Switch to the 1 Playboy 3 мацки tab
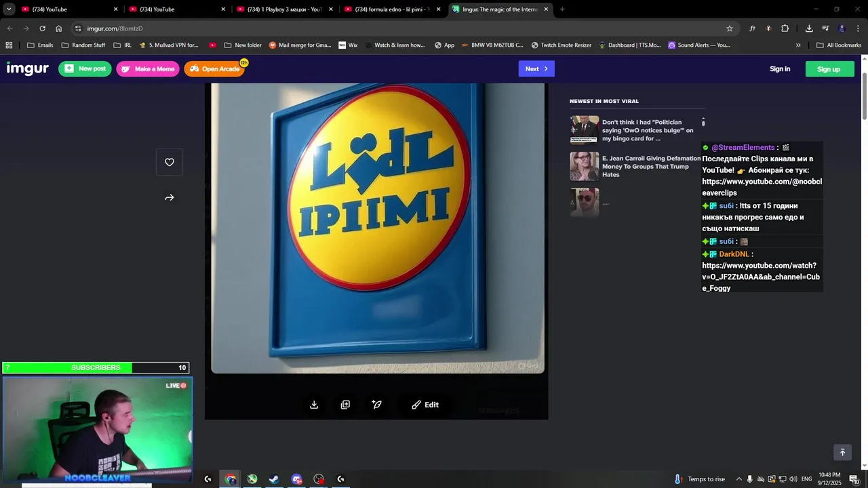The image size is (868, 488). pos(284,9)
